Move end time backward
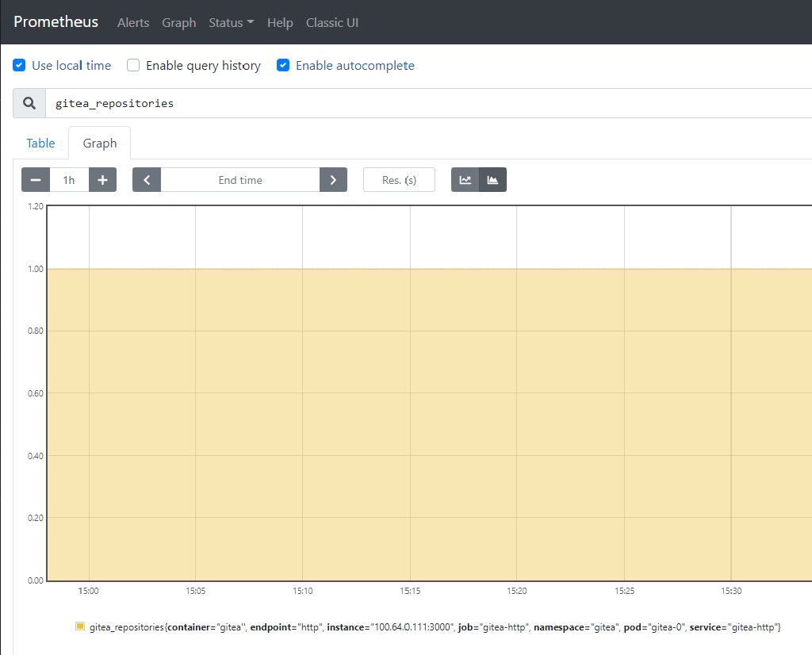812x655 pixels. [x=147, y=180]
